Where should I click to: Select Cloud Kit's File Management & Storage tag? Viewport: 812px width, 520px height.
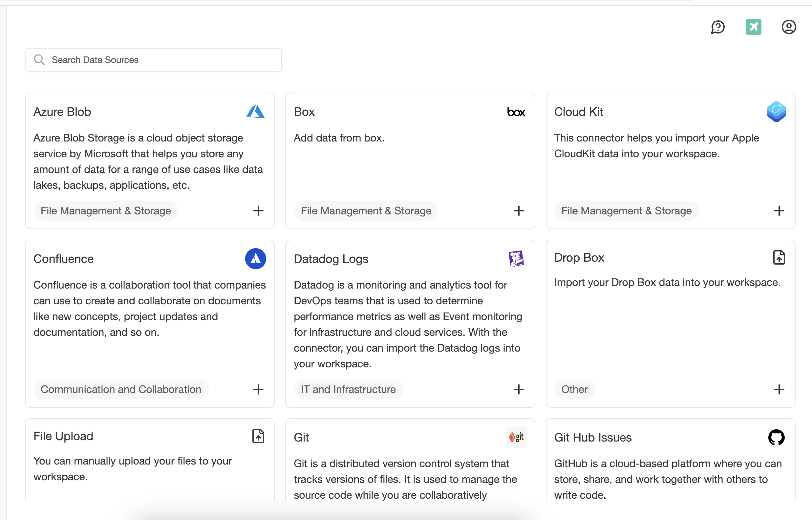[626, 211]
